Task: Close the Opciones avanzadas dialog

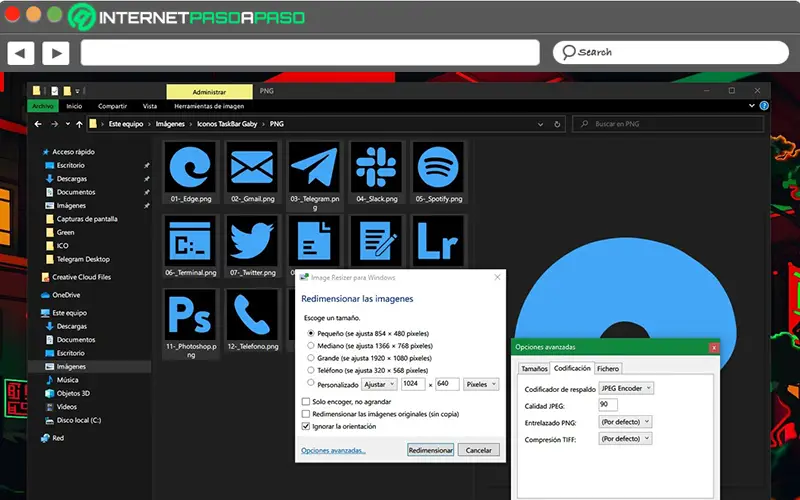Action: (x=714, y=347)
